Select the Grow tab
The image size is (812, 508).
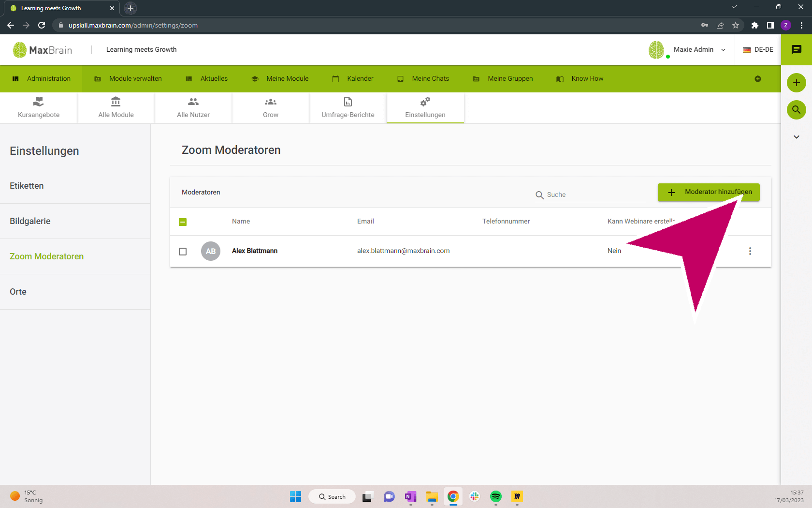tap(271, 108)
